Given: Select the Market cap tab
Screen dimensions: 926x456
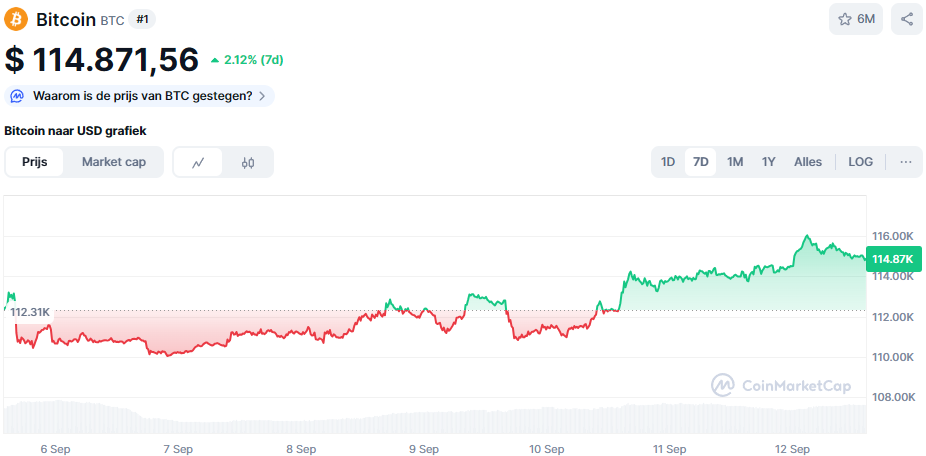Looking at the screenshot, I should pos(113,162).
